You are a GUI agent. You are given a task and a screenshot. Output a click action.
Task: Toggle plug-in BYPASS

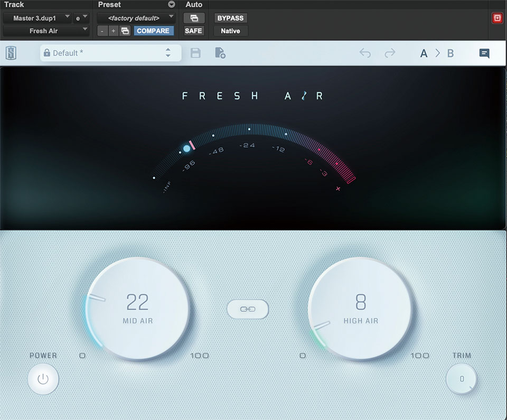(x=230, y=18)
